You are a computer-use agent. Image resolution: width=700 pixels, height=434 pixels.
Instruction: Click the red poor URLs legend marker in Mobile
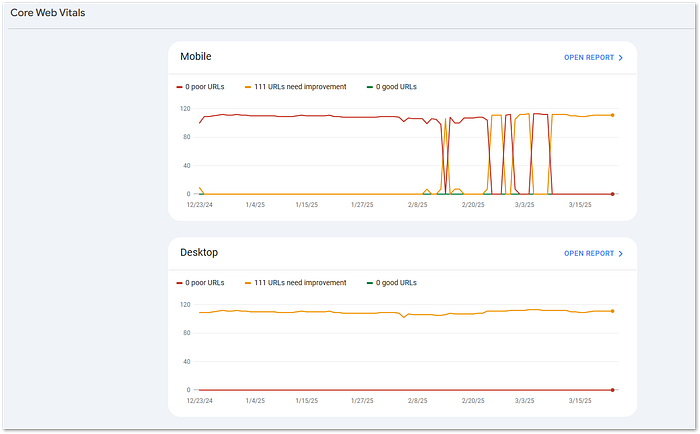click(x=179, y=87)
